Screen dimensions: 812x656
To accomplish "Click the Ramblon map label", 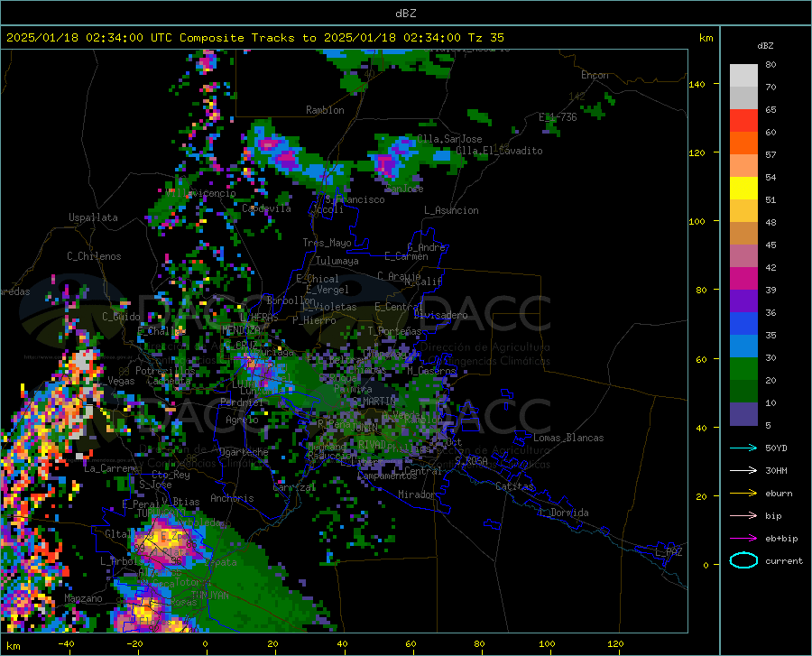I will (x=325, y=110).
